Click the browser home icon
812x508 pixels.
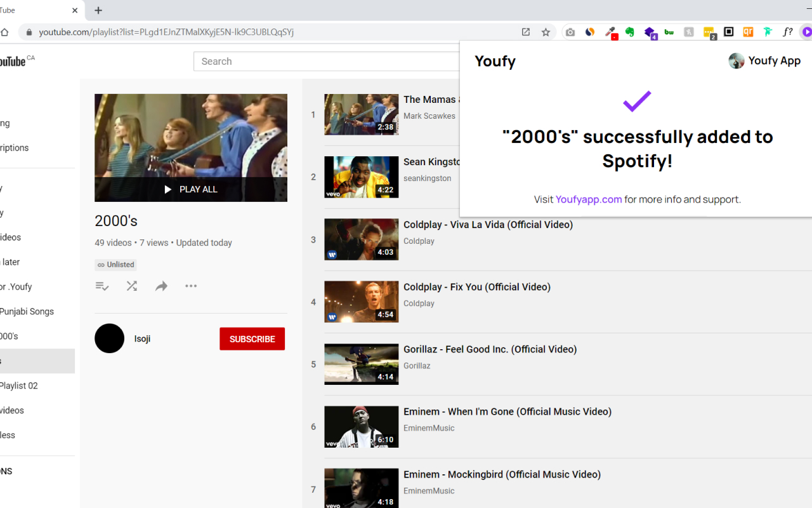tap(4, 32)
